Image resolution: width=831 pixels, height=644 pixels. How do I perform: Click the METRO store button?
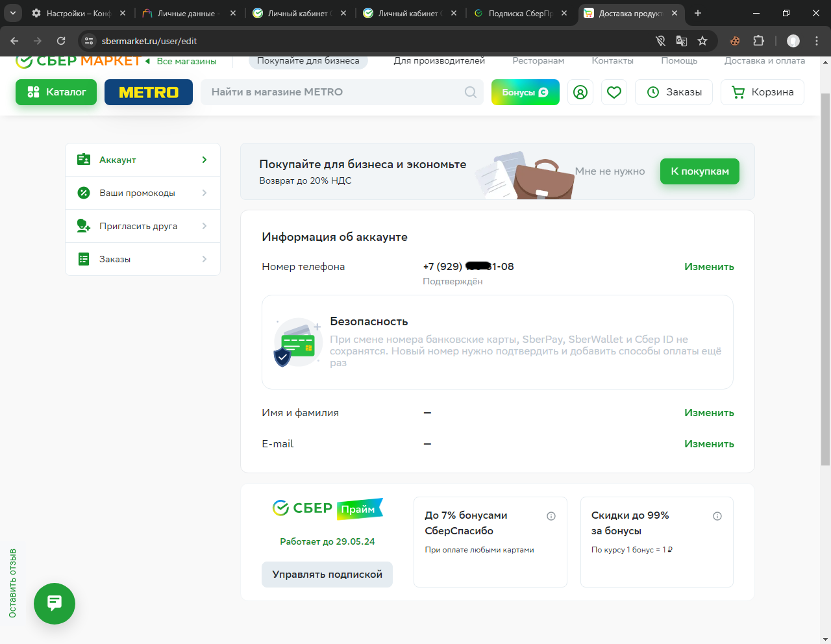click(149, 92)
